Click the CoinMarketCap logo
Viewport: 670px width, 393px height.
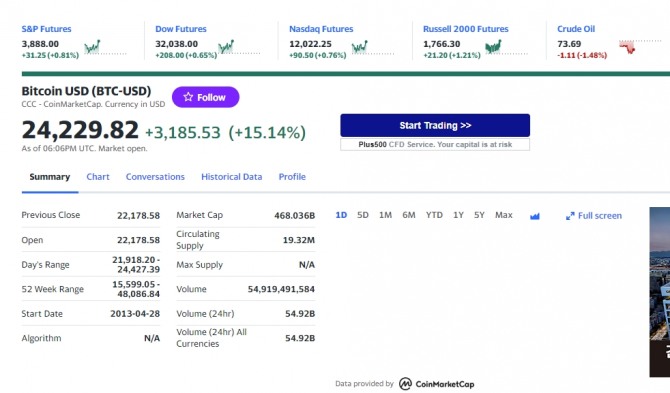[436, 384]
